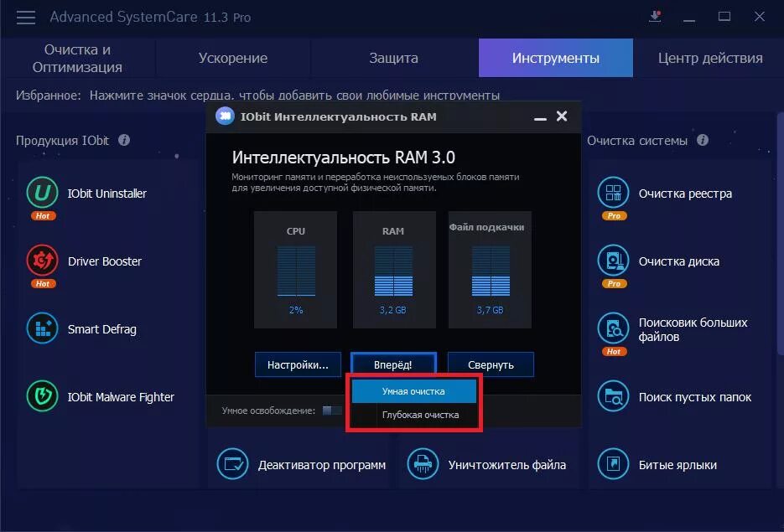This screenshot has height=532, width=784.
Task: Click the RAM usage meter
Action: (x=394, y=270)
